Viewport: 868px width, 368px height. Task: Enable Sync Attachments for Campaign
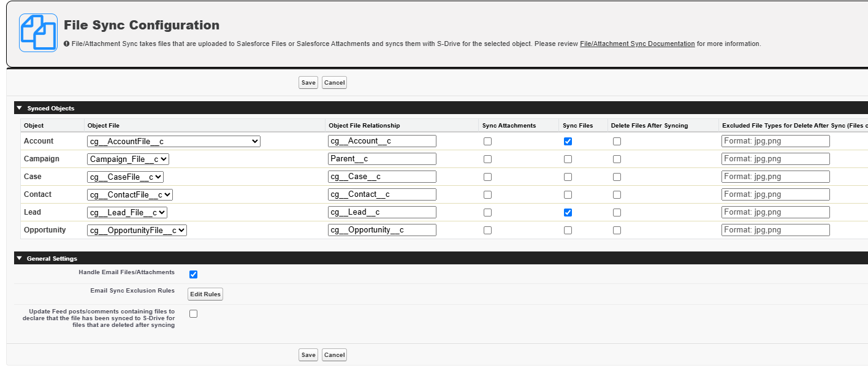click(x=487, y=159)
